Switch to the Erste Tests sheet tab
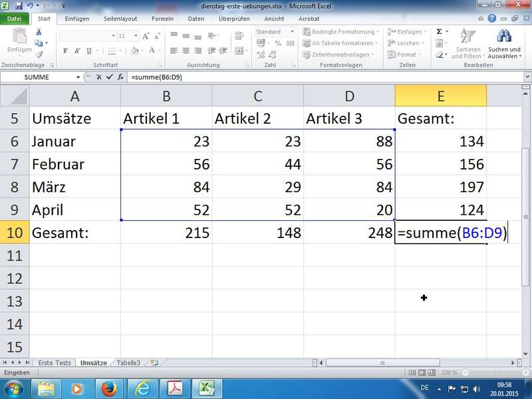The image size is (532, 399). coord(55,363)
